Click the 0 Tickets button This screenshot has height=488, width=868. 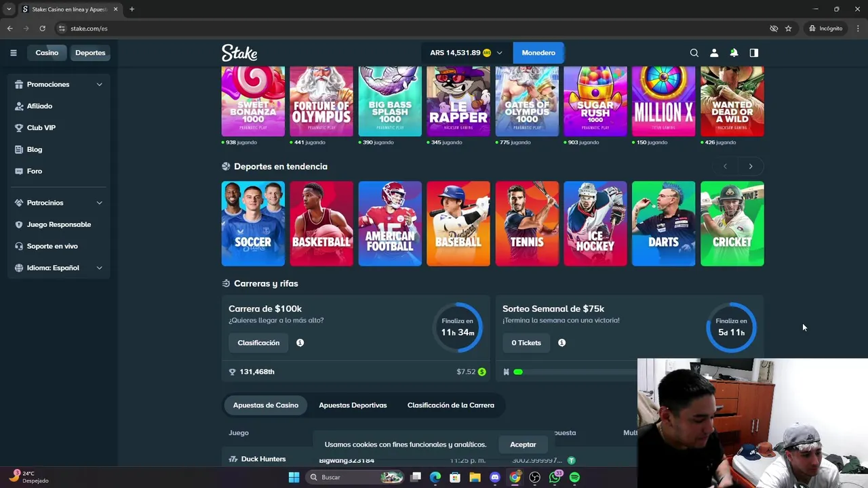[526, 343]
